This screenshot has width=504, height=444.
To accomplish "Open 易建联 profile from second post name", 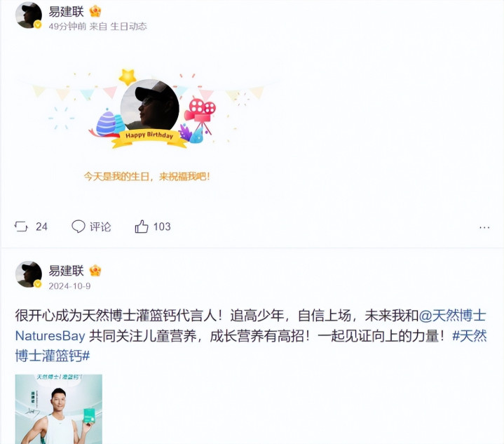I will point(66,271).
